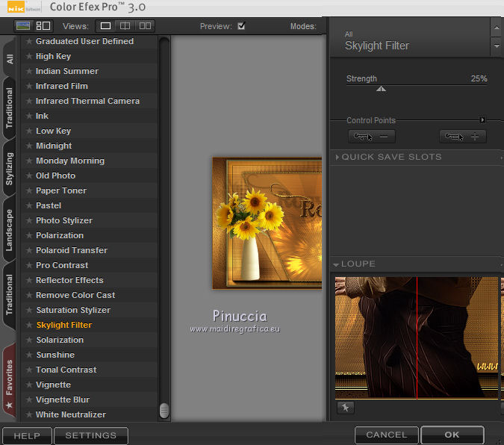Click add control point button
The image size is (504, 445).
pos(462,137)
